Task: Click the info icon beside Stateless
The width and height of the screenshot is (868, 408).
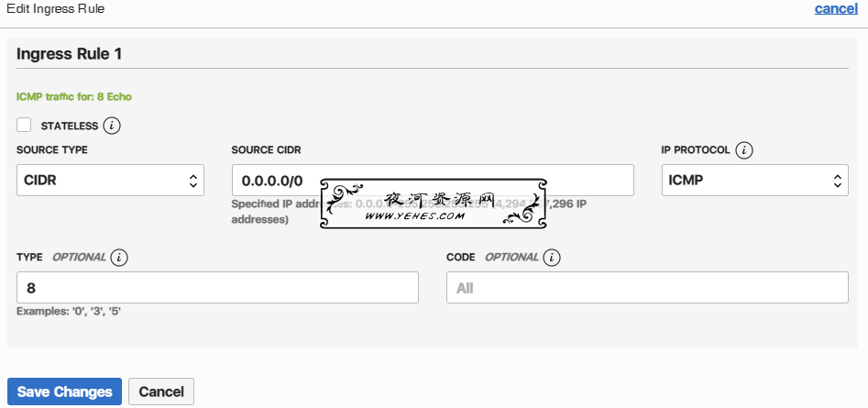Action: click(112, 125)
